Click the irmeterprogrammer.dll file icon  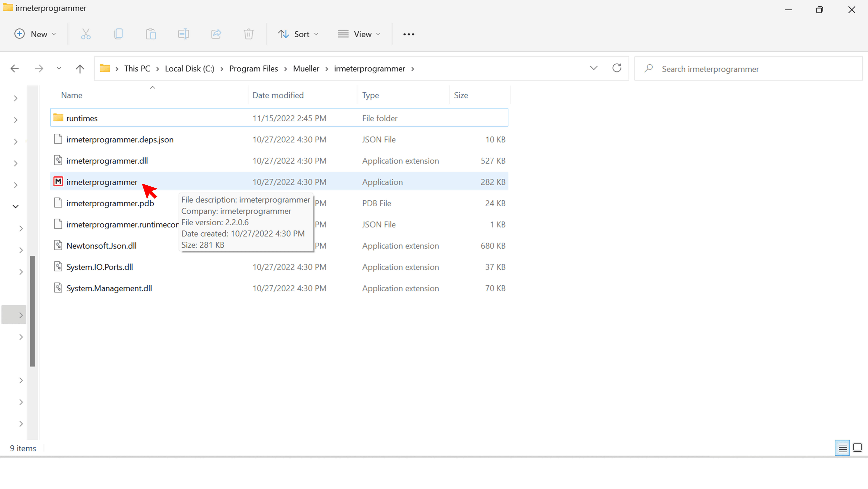[x=58, y=160]
